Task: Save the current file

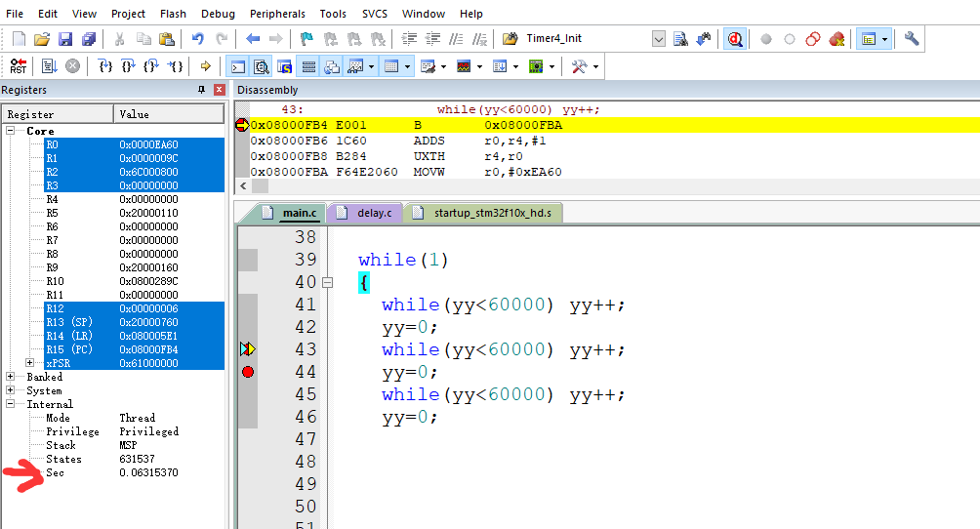Action: click(x=65, y=39)
